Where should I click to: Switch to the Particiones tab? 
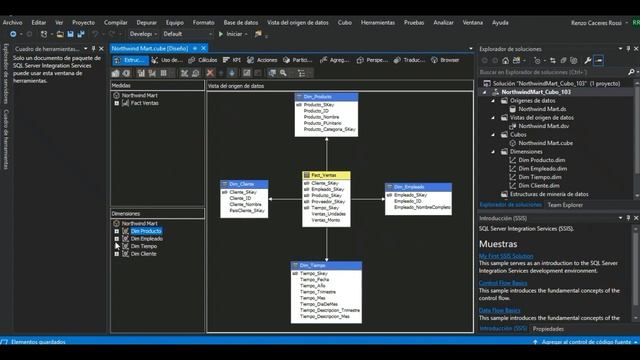tap(297, 60)
